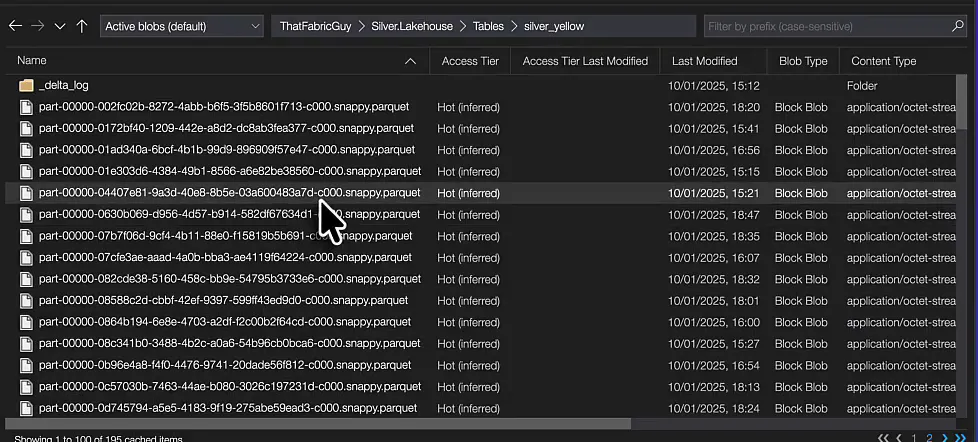
Task: Select file name part-00000-07cfe3ae-aaad-4a0b parquet
Action: pos(225,257)
